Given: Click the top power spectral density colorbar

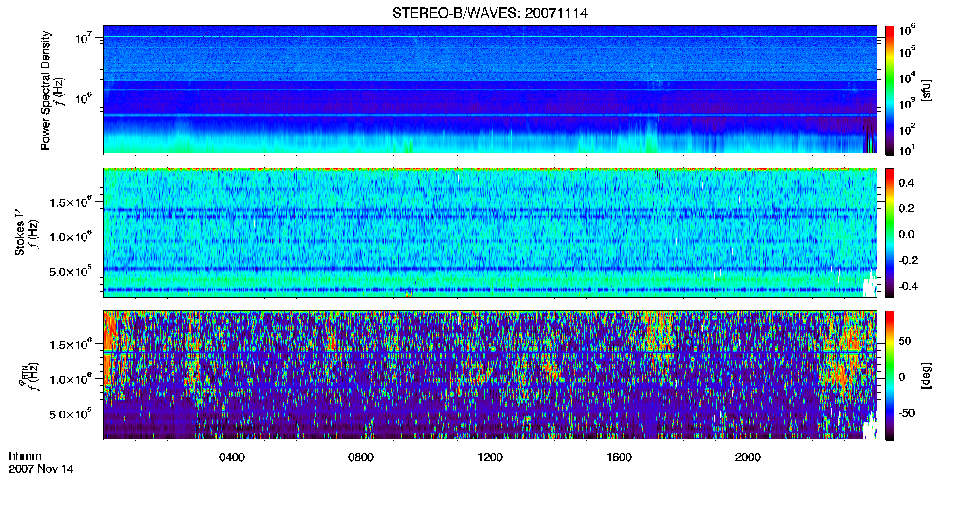Looking at the screenshot, I should [x=890, y=90].
